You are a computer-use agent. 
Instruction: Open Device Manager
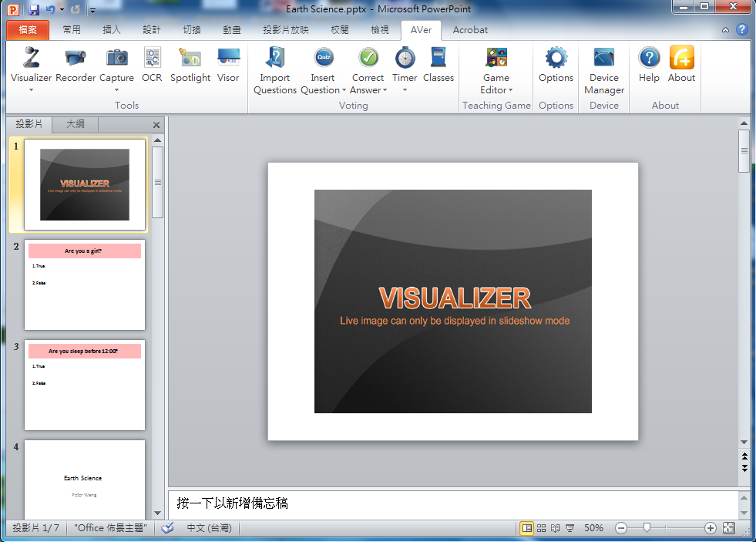click(x=604, y=69)
